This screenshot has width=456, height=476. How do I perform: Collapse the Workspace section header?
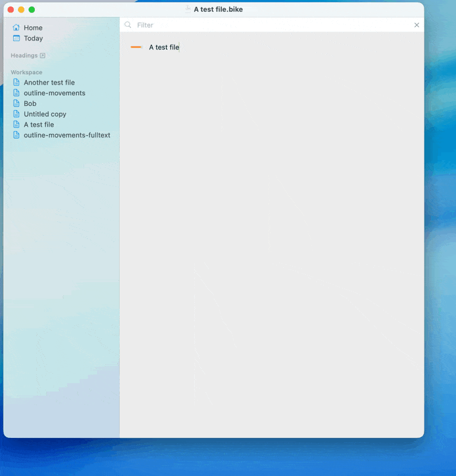click(26, 73)
